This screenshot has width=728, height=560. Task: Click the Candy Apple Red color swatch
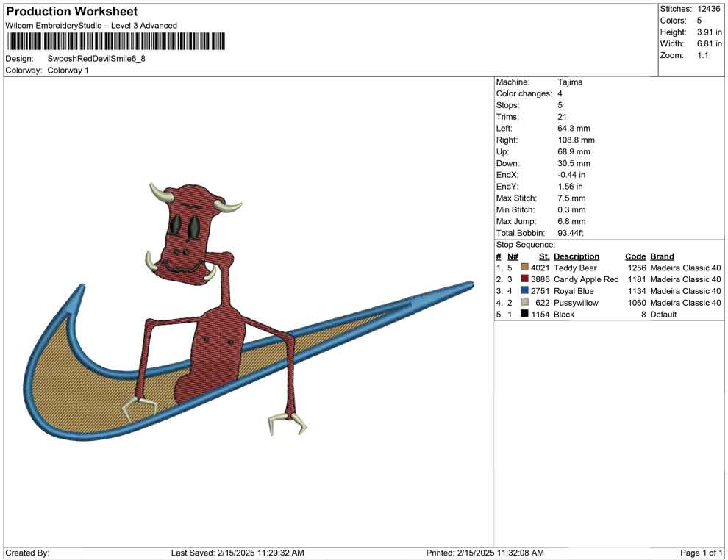tap(524, 279)
